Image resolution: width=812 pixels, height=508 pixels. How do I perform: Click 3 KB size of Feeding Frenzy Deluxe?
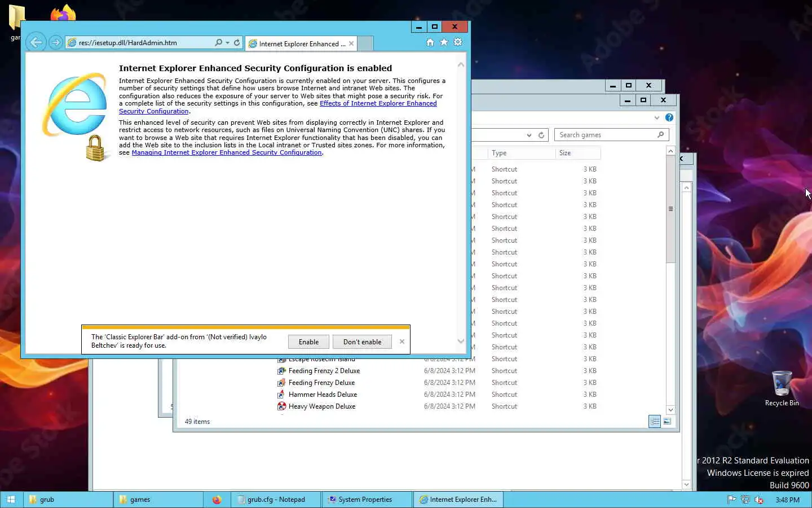tap(590, 383)
